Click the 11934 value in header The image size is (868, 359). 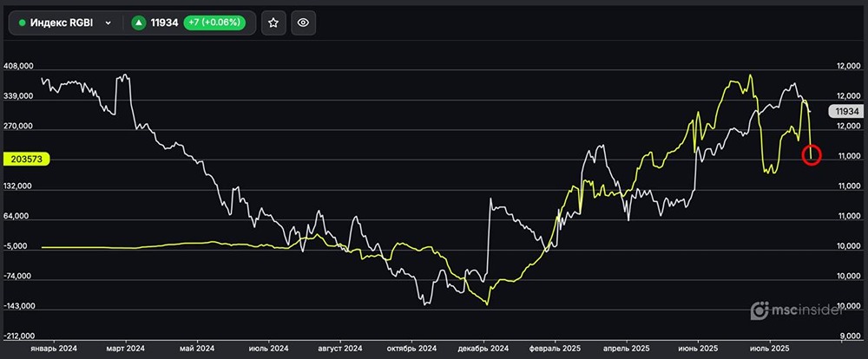pos(163,23)
